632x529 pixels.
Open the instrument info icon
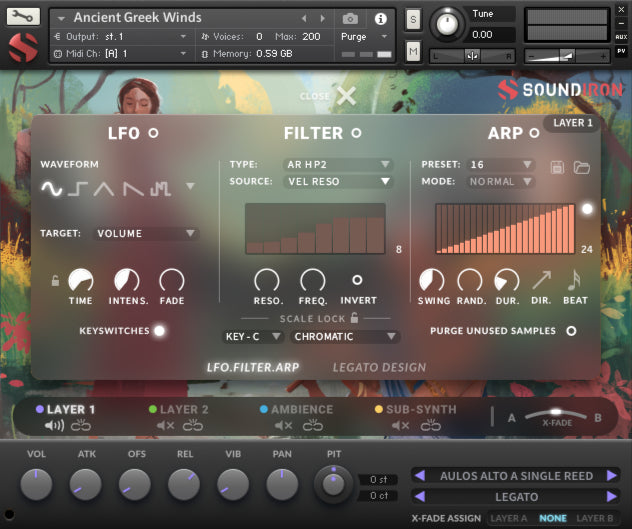(380, 18)
